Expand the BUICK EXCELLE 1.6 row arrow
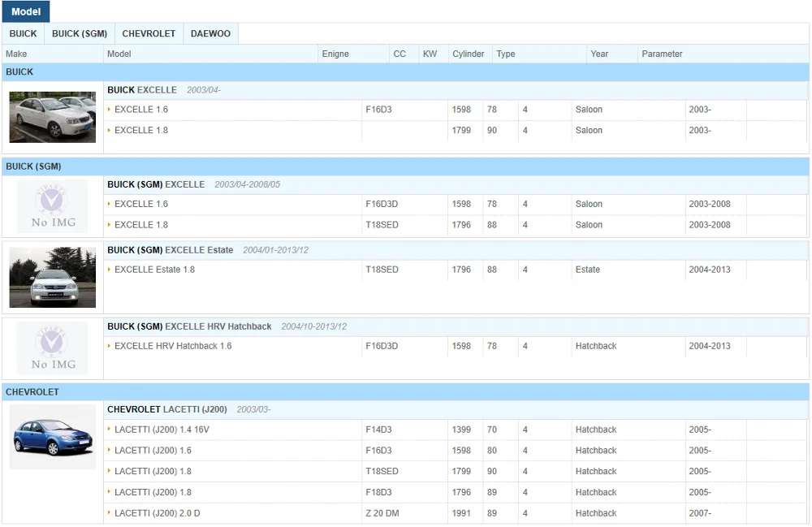 click(110, 110)
